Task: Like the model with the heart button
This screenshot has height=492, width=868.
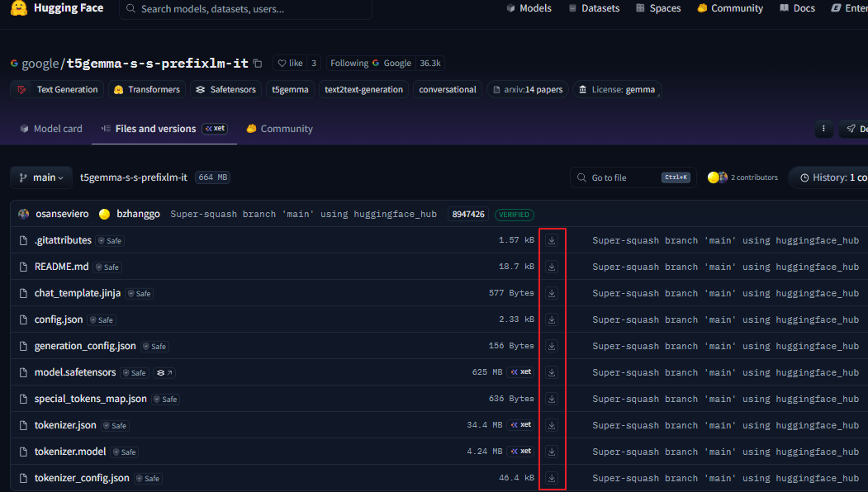Action: [x=290, y=63]
